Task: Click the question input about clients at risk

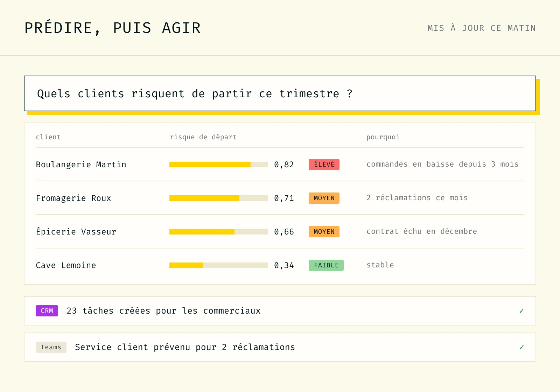Action: point(280,93)
